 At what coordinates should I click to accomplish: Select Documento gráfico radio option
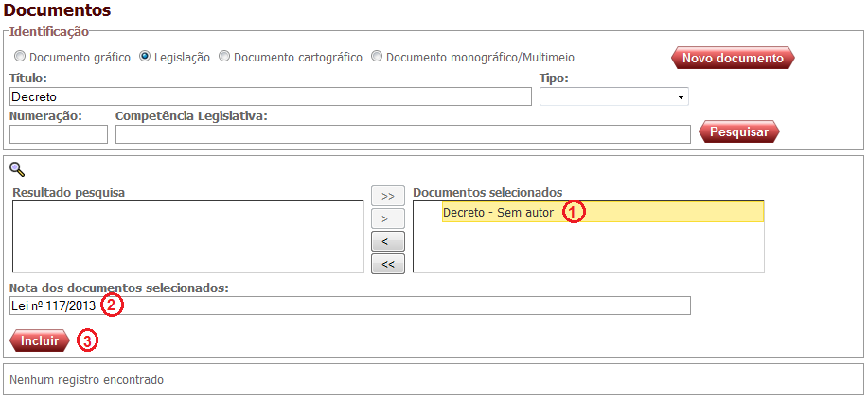point(19,57)
